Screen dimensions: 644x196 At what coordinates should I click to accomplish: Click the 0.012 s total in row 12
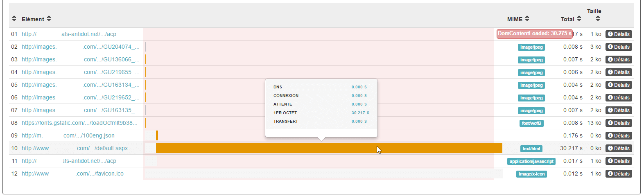[573, 173]
